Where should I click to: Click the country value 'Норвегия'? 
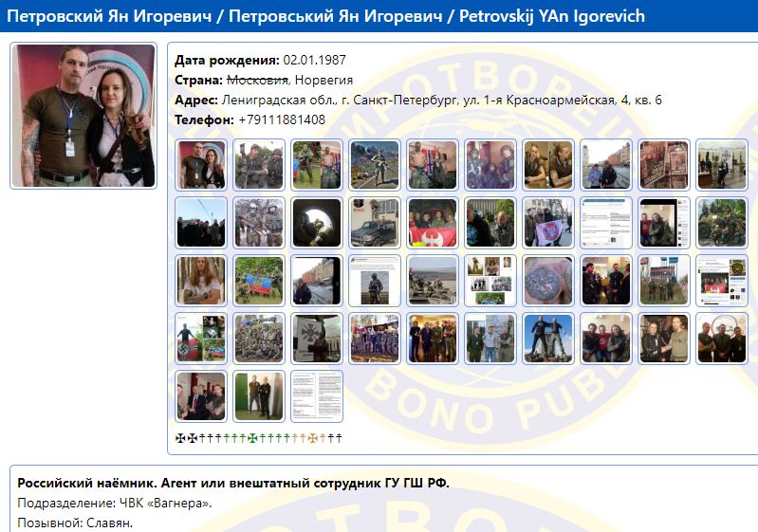tap(324, 81)
